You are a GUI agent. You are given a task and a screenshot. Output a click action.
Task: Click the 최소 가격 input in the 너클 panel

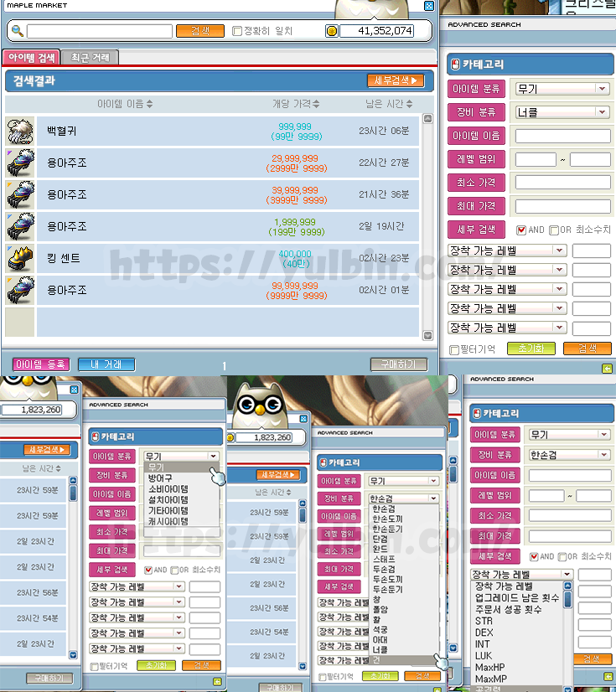click(x=562, y=183)
